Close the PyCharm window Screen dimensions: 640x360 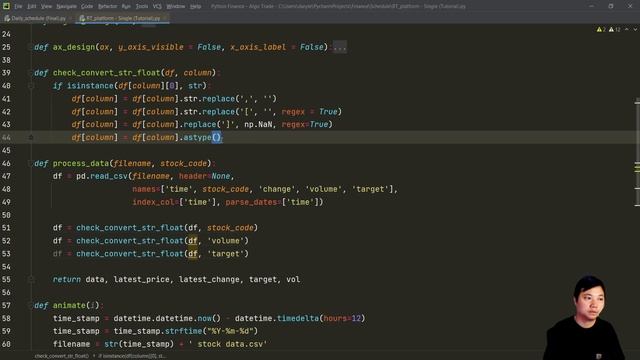[630, 6]
